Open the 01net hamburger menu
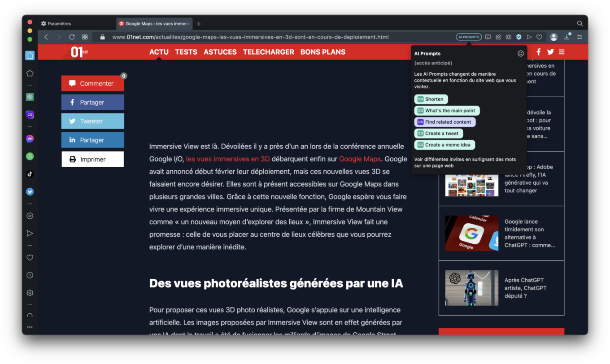The height and width of the screenshot is (364, 610). point(562,52)
